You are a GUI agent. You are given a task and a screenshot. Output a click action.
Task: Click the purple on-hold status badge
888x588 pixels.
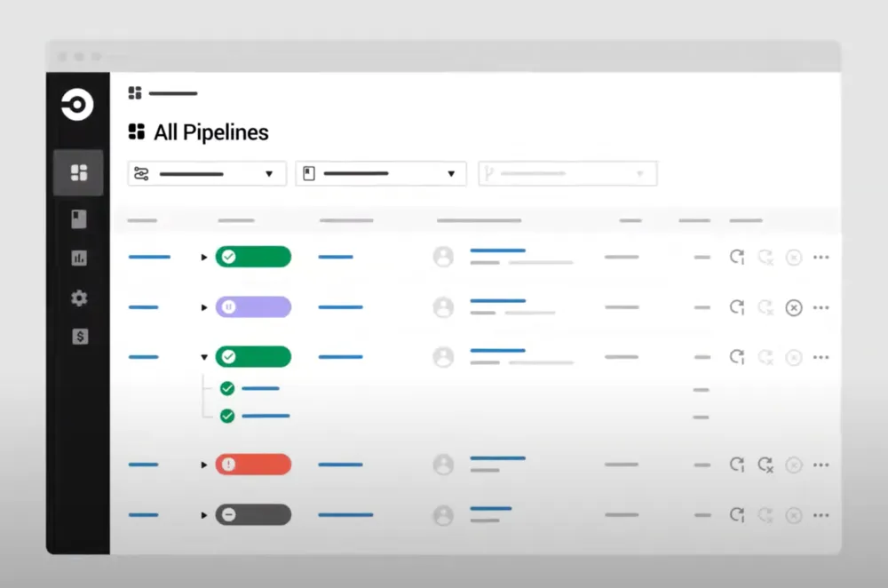click(x=253, y=307)
